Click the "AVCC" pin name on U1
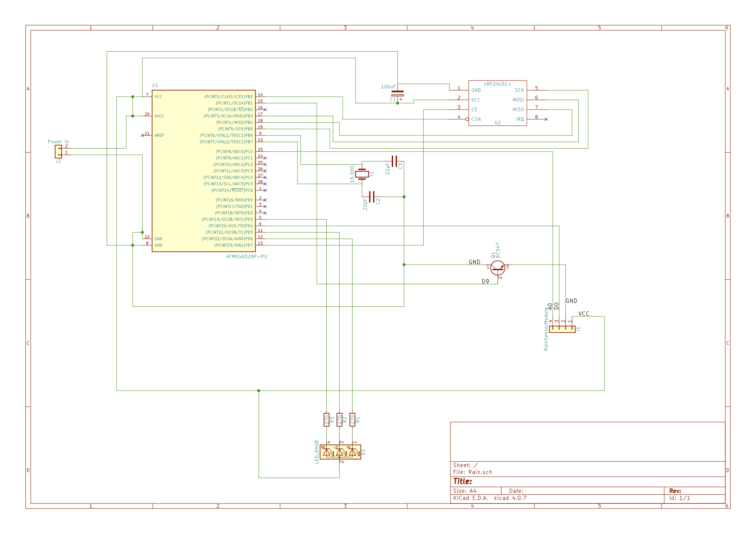 [x=159, y=116]
